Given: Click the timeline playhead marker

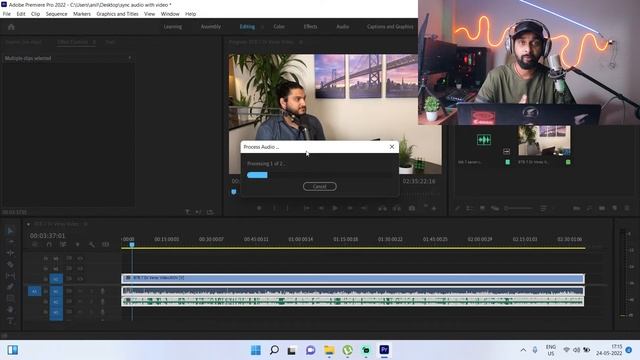Looking at the screenshot, I should coord(132,244).
